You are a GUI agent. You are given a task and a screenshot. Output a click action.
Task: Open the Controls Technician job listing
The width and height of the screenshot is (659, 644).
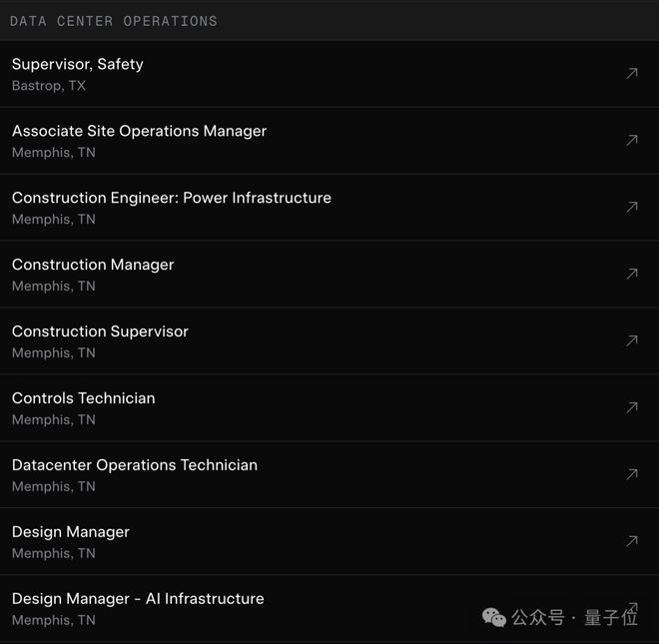click(x=84, y=398)
